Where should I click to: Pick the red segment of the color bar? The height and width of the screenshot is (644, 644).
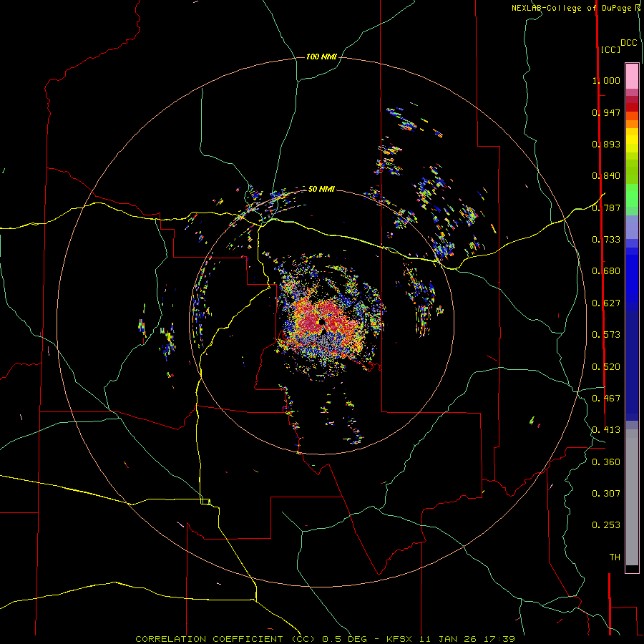pos(632,107)
